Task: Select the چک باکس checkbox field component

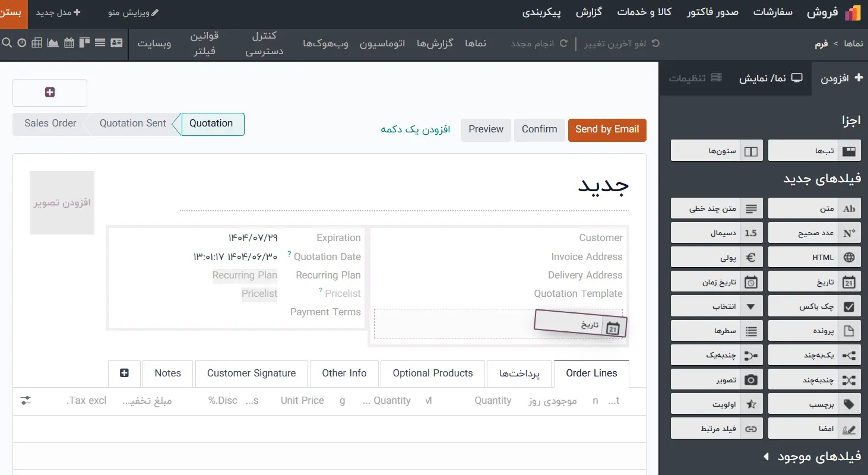Action: click(x=814, y=307)
